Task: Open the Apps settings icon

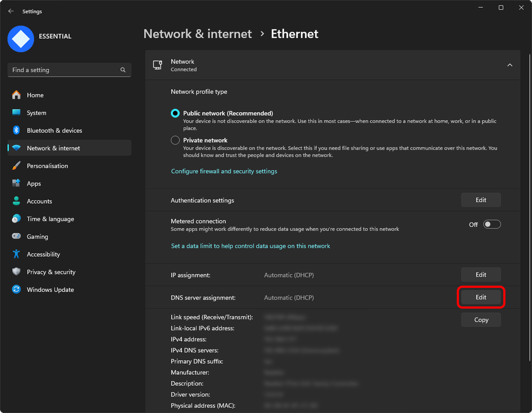Action: click(17, 184)
